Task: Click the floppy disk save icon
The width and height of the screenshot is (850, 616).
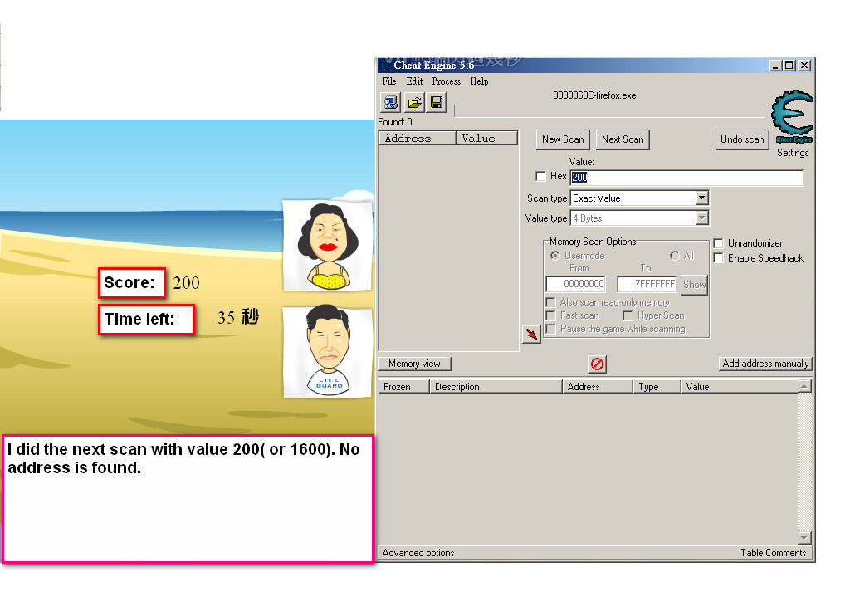Action: pos(437,102)
